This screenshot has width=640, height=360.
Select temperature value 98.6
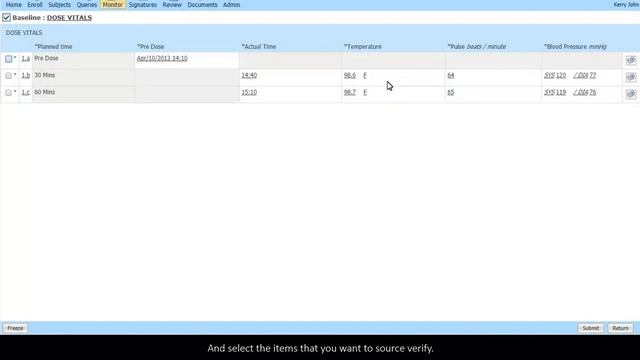click(350, 76)
